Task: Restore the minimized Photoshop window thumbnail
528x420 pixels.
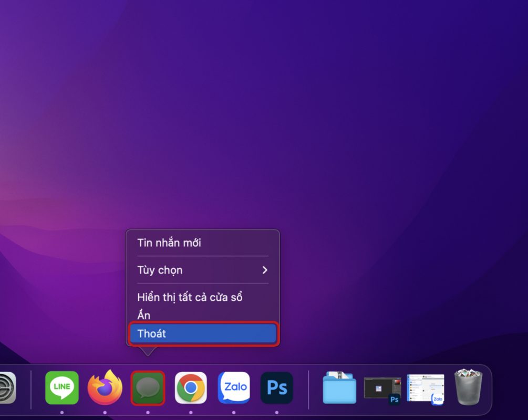Action: click(382, 389)
